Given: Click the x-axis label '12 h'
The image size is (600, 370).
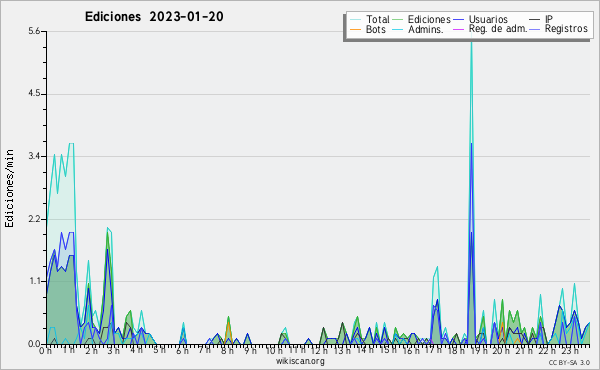Looking at the screenshot, I should pos(319,351).
